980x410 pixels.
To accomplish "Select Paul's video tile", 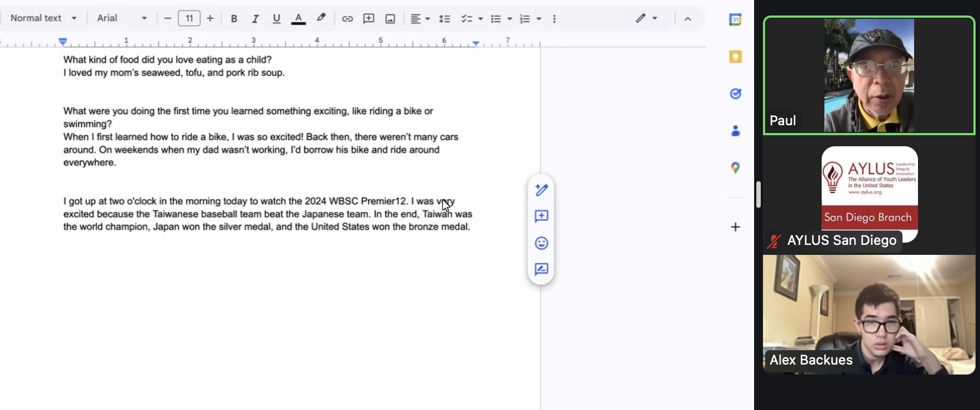I will click(869, 75).
